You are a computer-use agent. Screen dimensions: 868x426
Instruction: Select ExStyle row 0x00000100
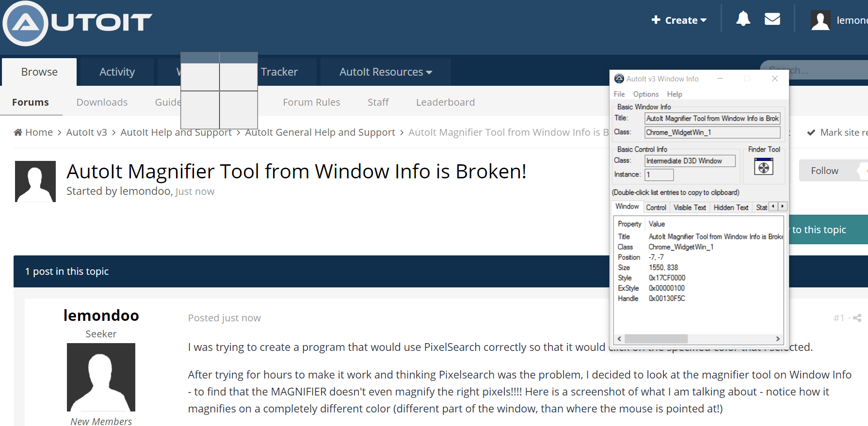point(699,288)
